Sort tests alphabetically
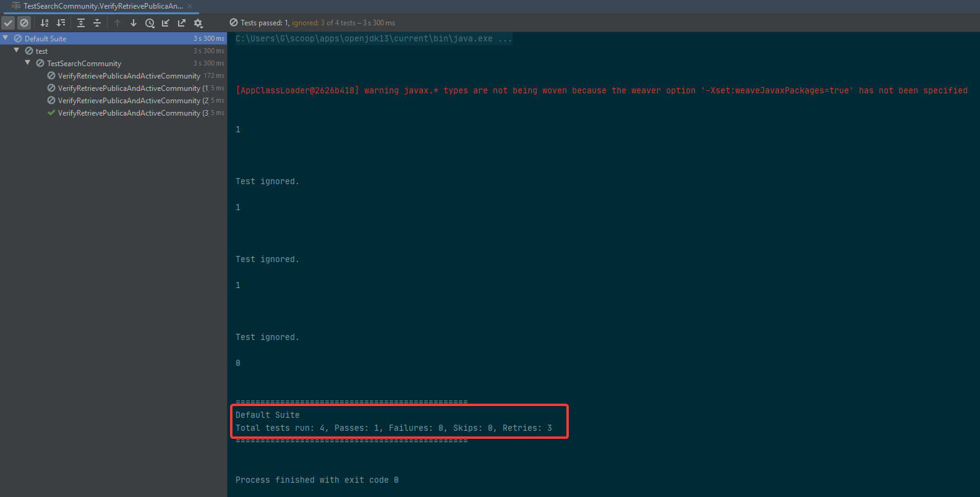980x497 pixels. coord(45,23)
